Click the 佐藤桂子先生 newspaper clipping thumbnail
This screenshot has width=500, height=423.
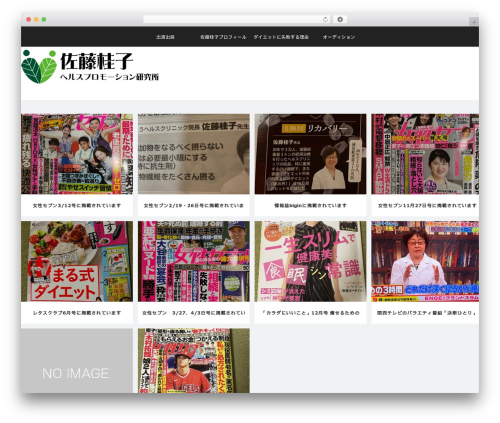pyautogui.click(x=194, y=154)
